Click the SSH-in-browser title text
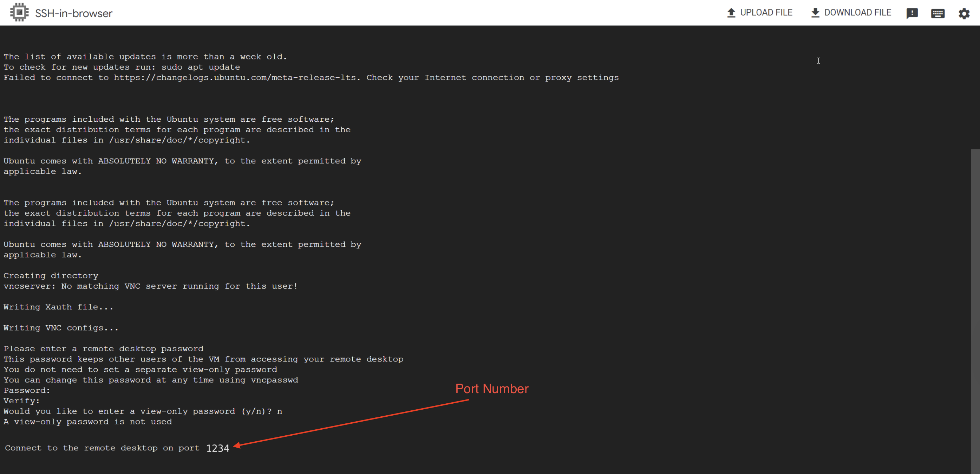This screenshot has height=474, width=980. [x=74, y=13]
